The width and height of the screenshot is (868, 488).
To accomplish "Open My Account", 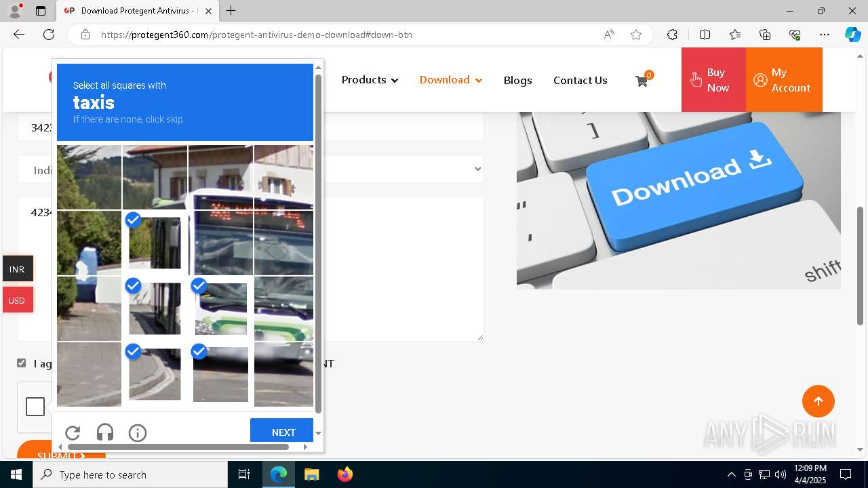I will click(x=784, y=80).
